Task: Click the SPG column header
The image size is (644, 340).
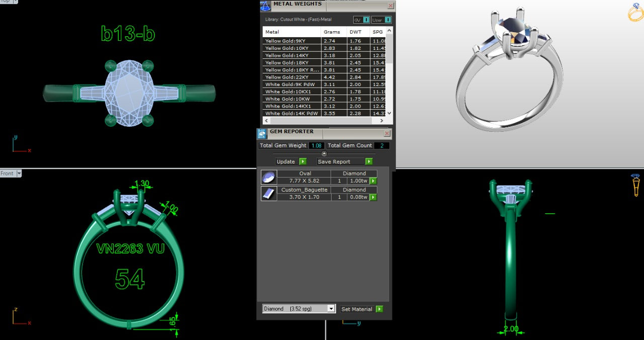Action: click(378, 32)
